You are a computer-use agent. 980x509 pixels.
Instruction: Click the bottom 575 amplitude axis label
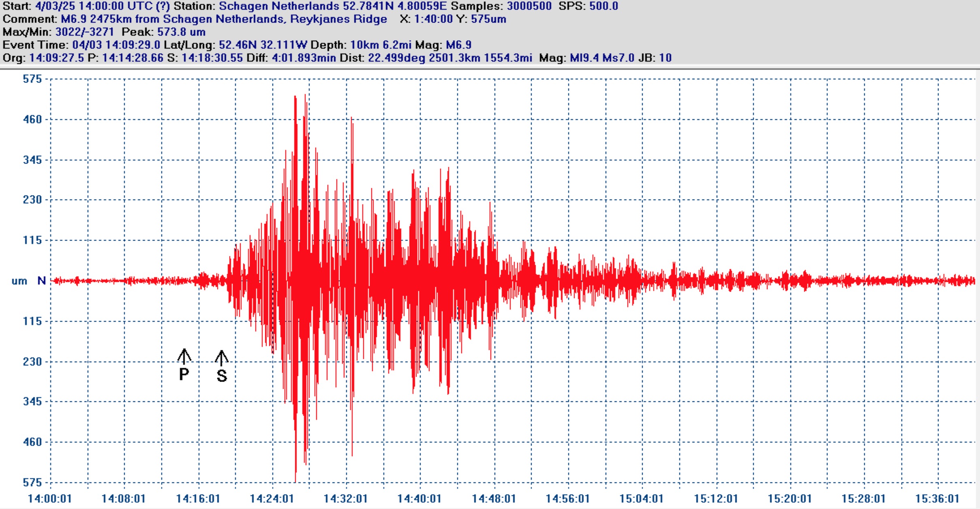(x=32, y=482)
